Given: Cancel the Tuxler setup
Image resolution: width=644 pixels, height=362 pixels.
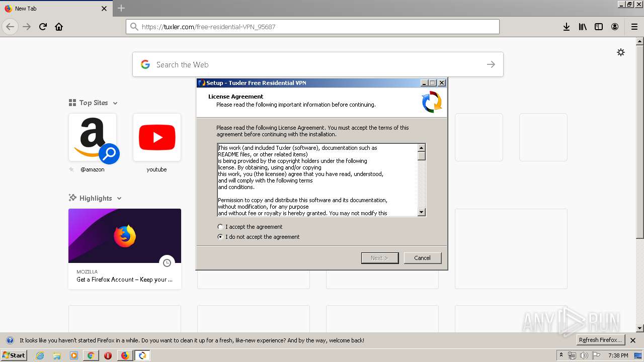Looking at the screenshot, I should 423,258.
